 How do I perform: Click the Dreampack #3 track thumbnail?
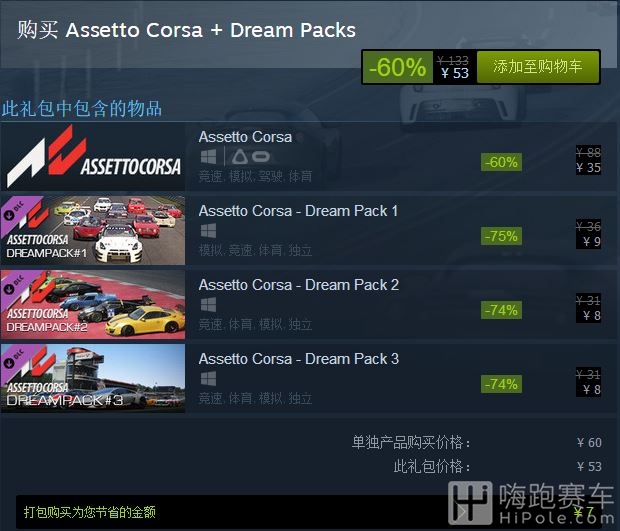coord(93,378)
